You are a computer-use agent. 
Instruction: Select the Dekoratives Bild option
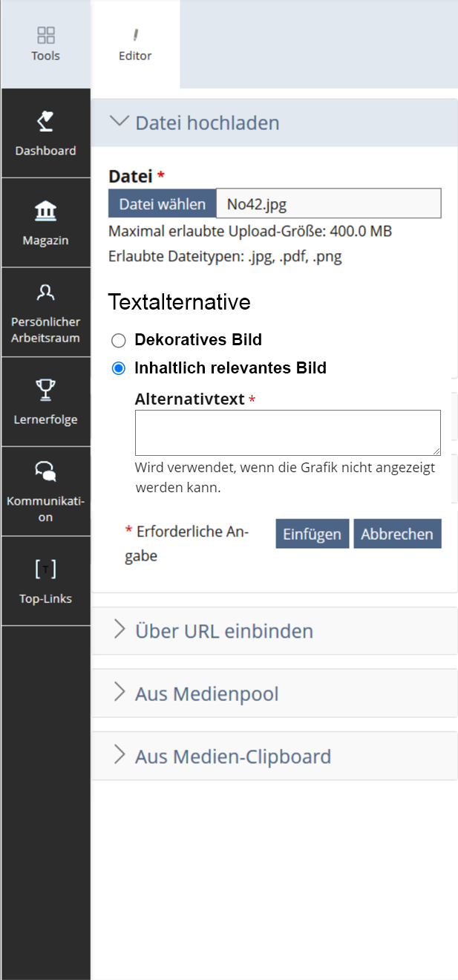[x=118, y=340]
